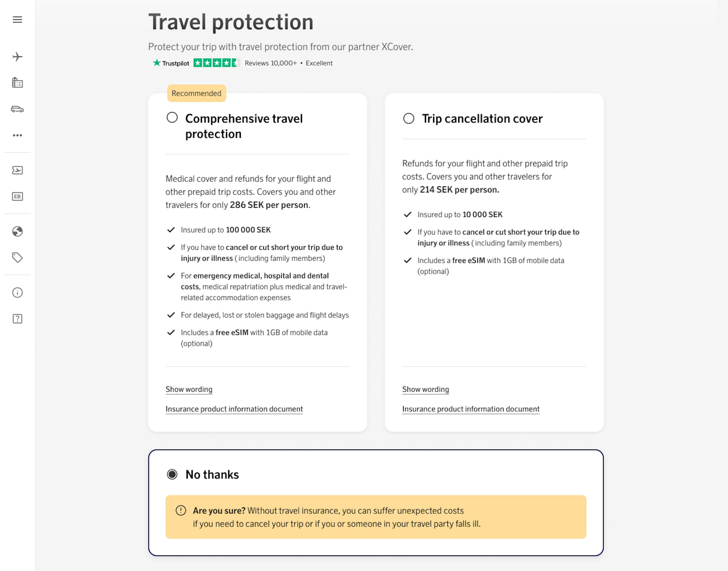The height and width of the screenshot is (571, 728).
Task: Select Comprehensive travel protection radio button
Action: 172,118
